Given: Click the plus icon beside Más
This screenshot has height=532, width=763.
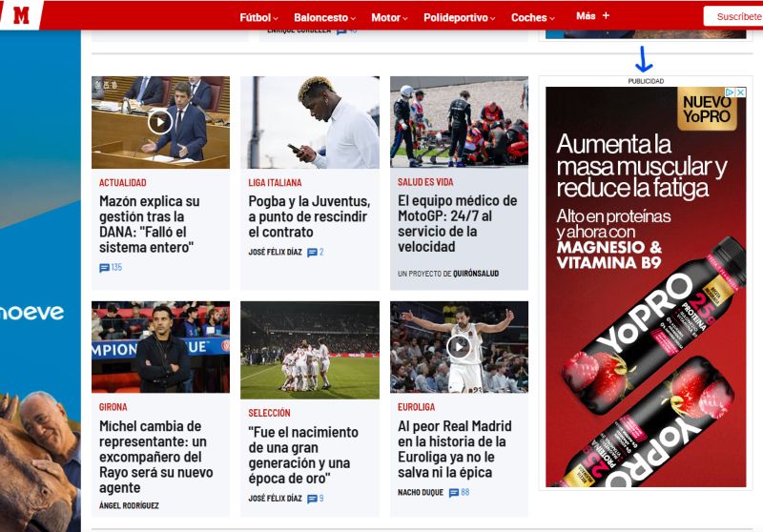Looking at the screenshot, I should 606,16.
